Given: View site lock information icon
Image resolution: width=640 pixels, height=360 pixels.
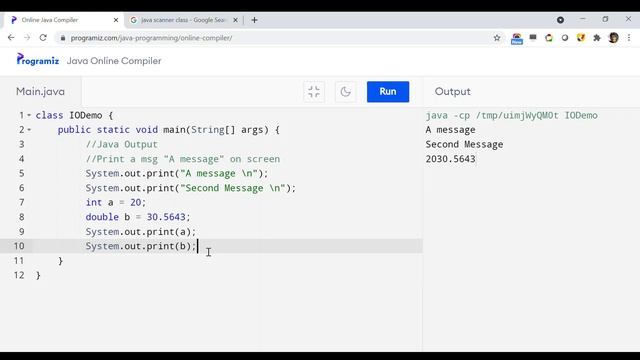Looking at the screenshot, I should (x=62, y=38).
